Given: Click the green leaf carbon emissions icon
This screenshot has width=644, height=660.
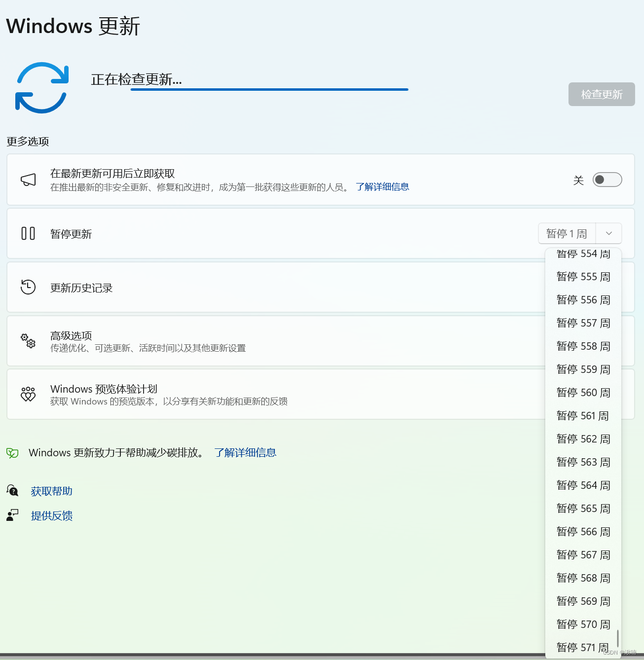Looking at the screenshot, I should [x=12, y=453].
